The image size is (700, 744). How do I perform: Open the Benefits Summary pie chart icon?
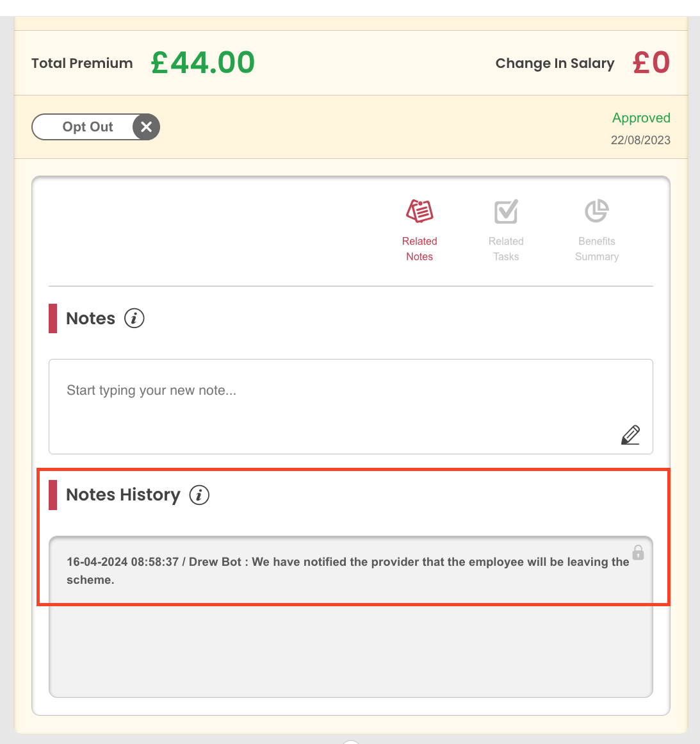tap(597, 211)
